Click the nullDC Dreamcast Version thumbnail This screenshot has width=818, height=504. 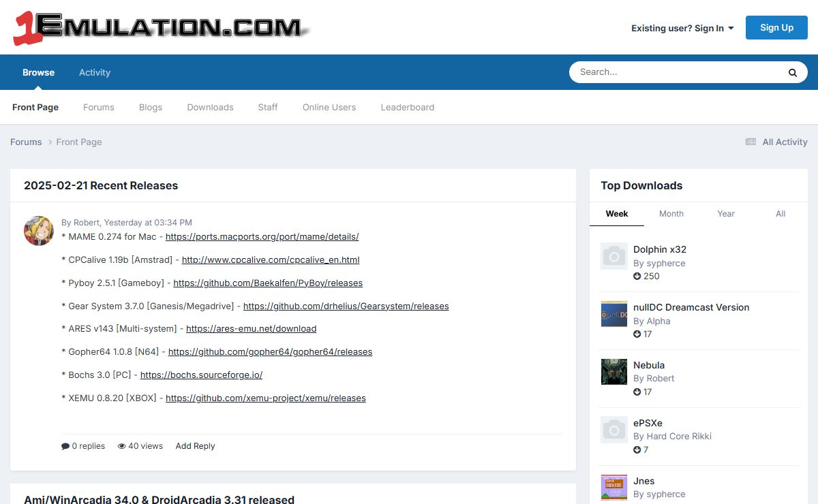click(x=613, y=314)
